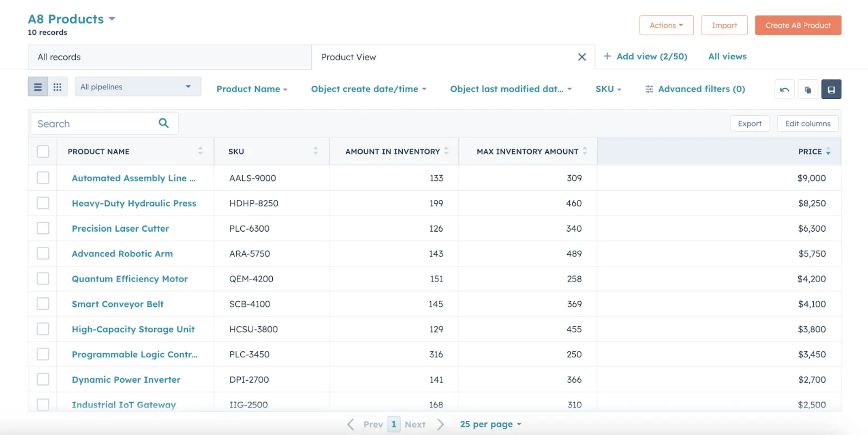Open the Actions dropdown

(666, 25)
